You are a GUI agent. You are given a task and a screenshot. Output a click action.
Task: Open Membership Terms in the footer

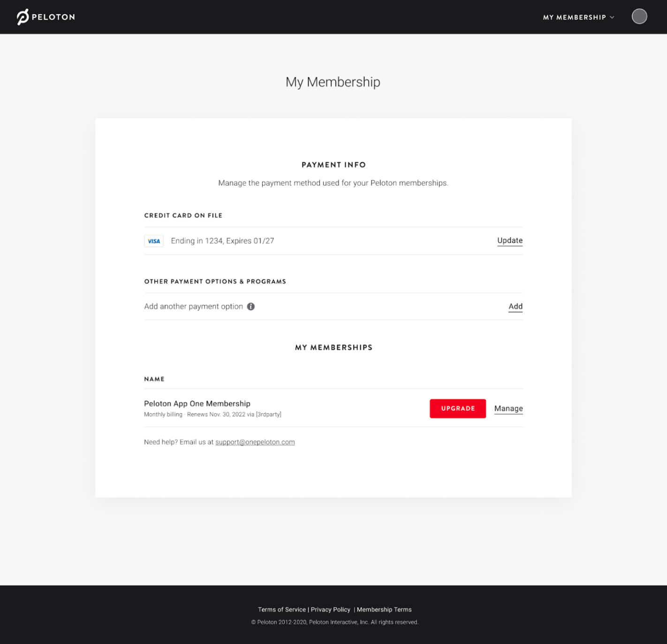pos(384,609)
